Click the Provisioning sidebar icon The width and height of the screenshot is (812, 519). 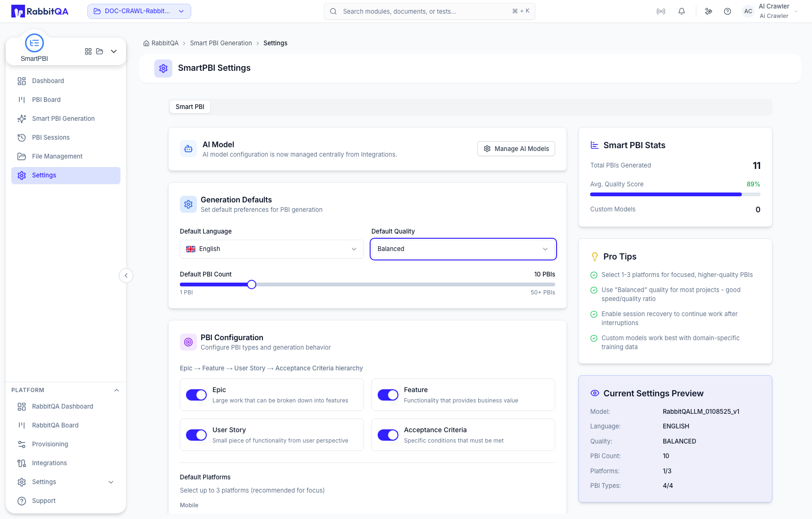pyautogui.click(x=22, y=444)
